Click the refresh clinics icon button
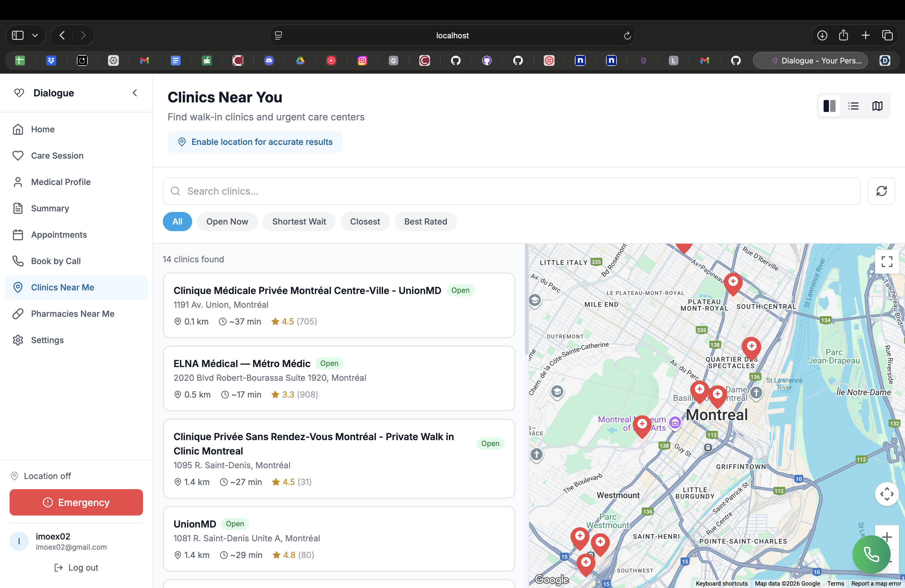Image resolution: width=905 pixels, height=588 pixels. click(x=881, y=191)
